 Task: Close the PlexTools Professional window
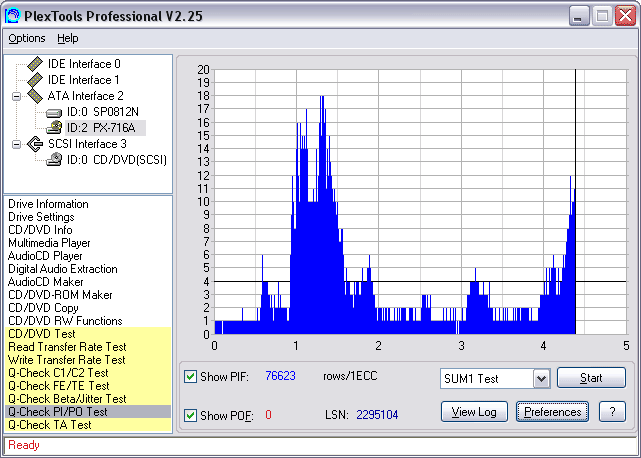click(x=625, y=16)
